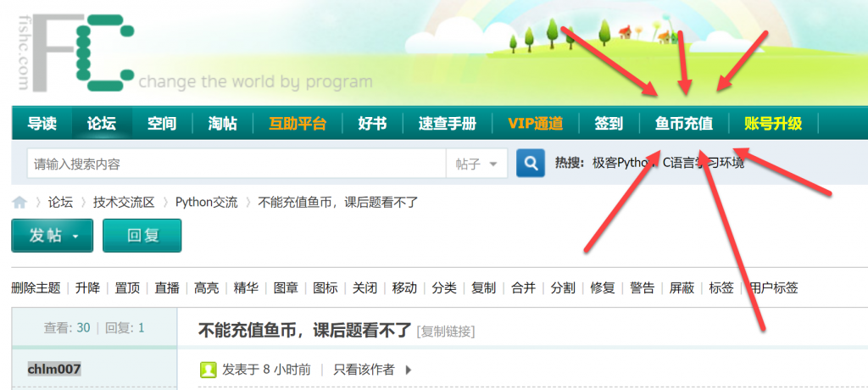Click the FishC logo
Viewport: 868px width, 390px height.
pos(83,53)
